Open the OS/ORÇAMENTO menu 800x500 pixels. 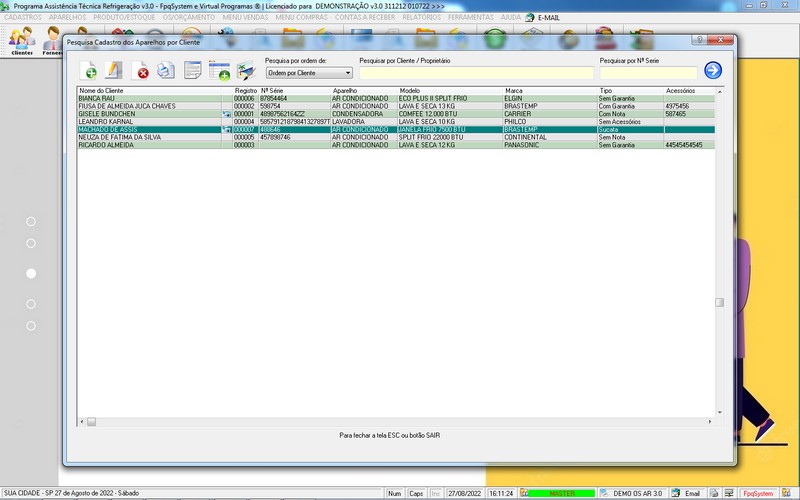pyautogui.click(x=189, y=17)
